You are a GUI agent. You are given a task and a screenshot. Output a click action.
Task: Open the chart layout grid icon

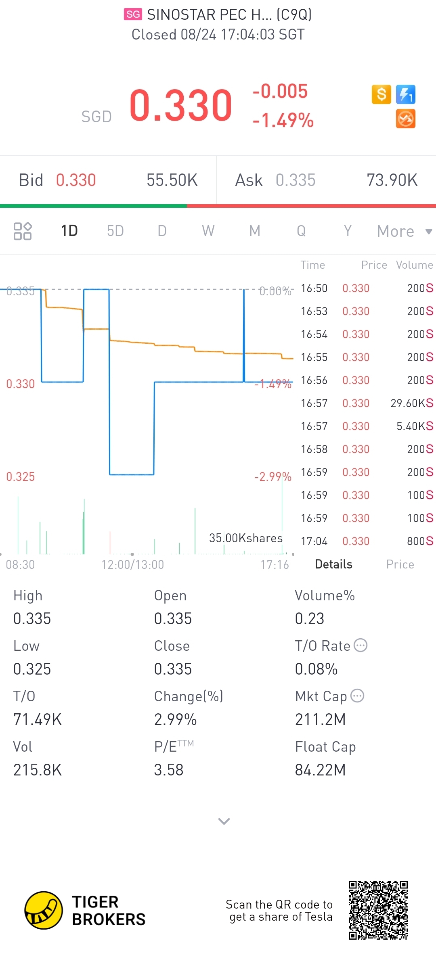23,231
